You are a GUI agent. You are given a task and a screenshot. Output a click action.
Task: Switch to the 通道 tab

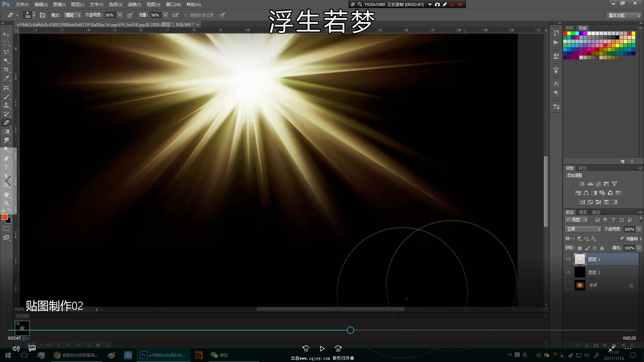tap(583, 212)
